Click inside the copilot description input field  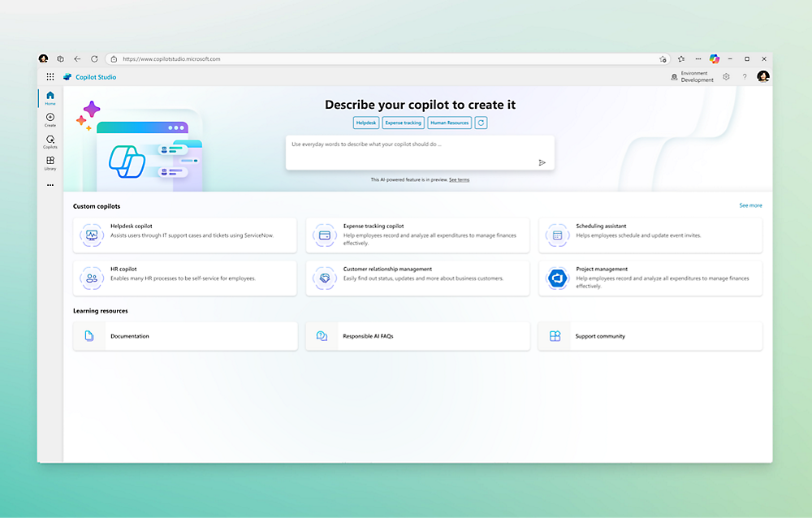(406, 151)
